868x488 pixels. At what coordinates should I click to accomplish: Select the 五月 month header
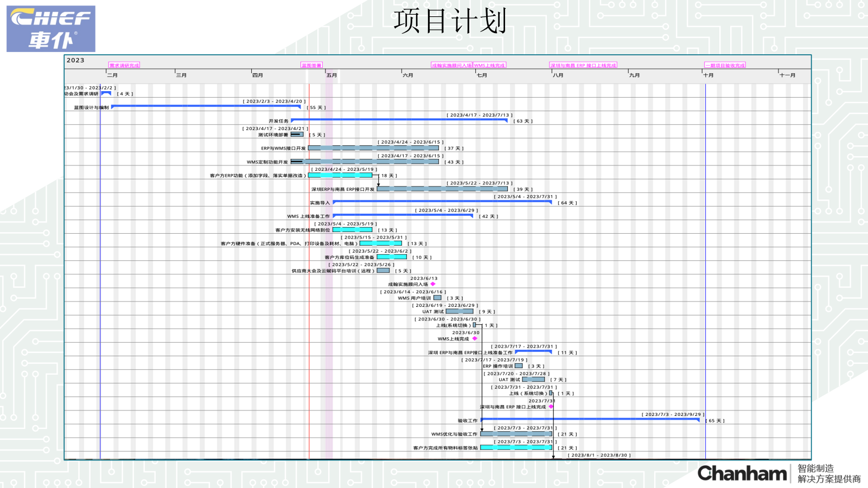[x=331, y=75]
